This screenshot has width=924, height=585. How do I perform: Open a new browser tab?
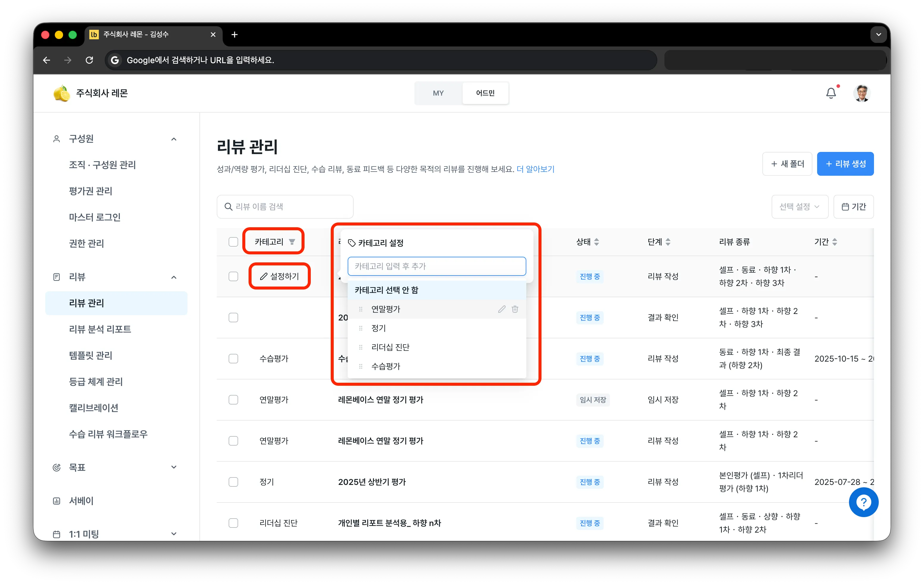coord(235,35)
